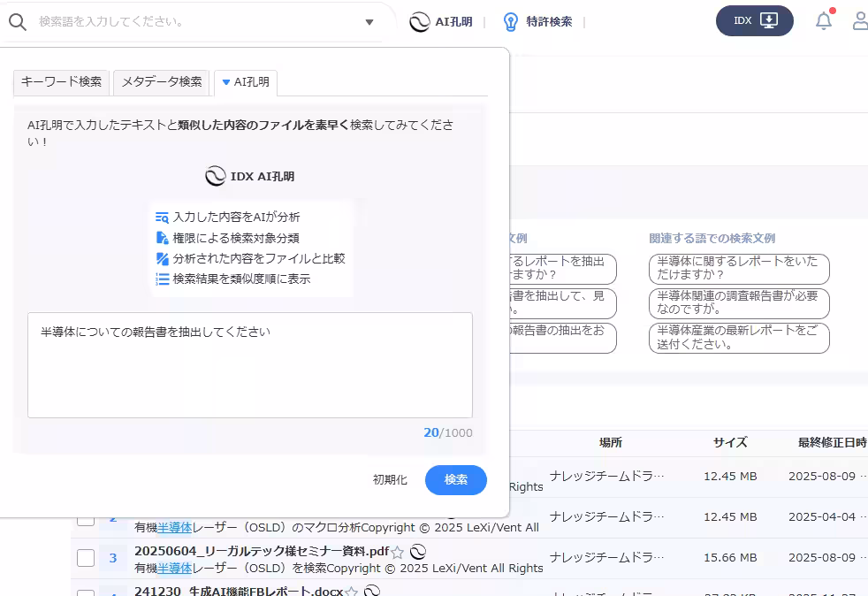The width and height of the screenshot is (868, 596).
Task: Check the checkbox for row 3
Action: click(x=85, y=558)
